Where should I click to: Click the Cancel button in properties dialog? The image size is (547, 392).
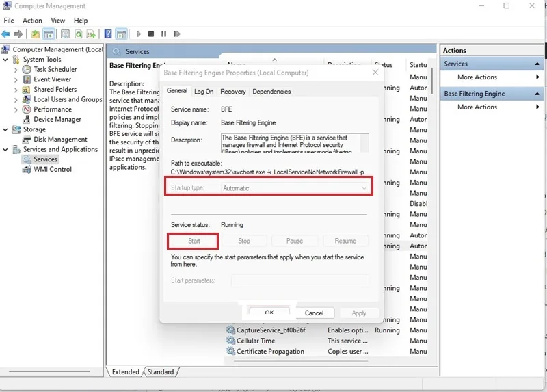[x=314, y=313]
